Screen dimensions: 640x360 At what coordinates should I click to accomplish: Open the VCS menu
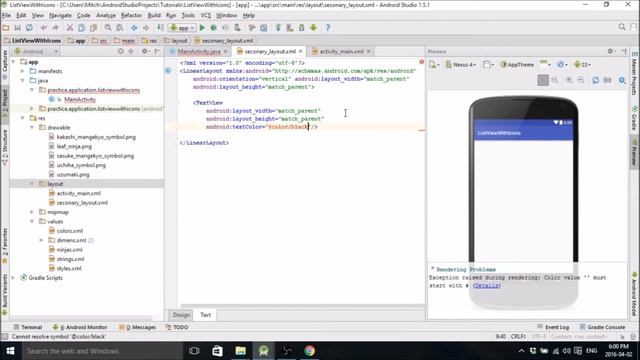pos(206,16)
